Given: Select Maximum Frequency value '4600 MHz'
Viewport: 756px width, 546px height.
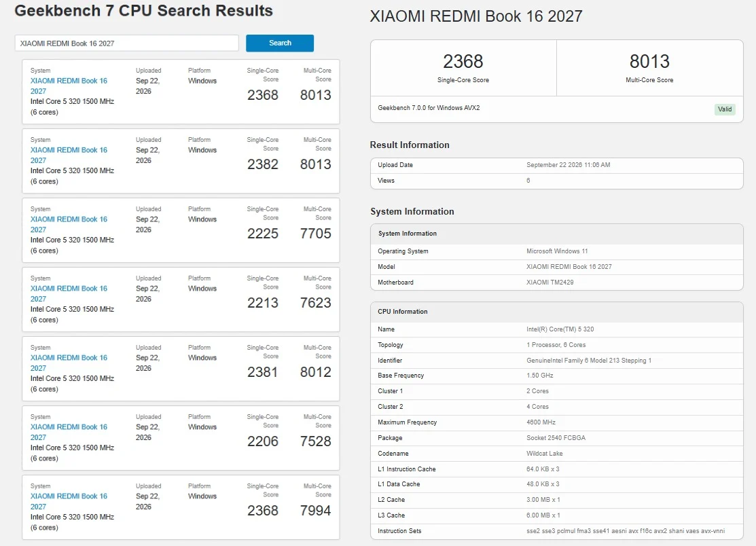Looking at the screenshot, I should click(541, 422).
